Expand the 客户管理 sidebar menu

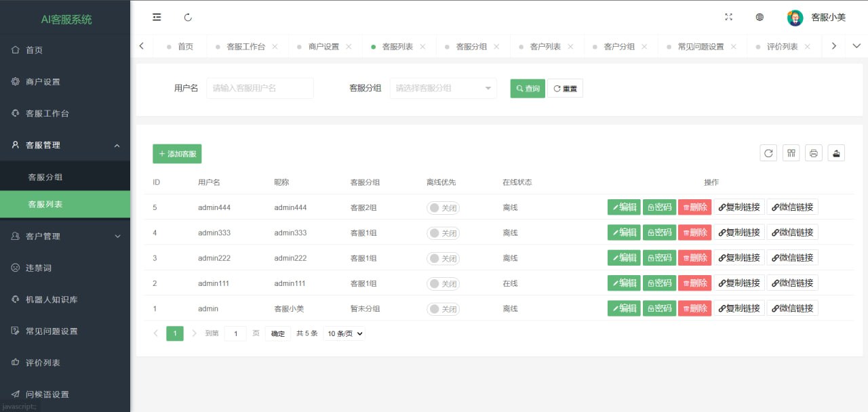pyautogui.click(x=65, y=236)
